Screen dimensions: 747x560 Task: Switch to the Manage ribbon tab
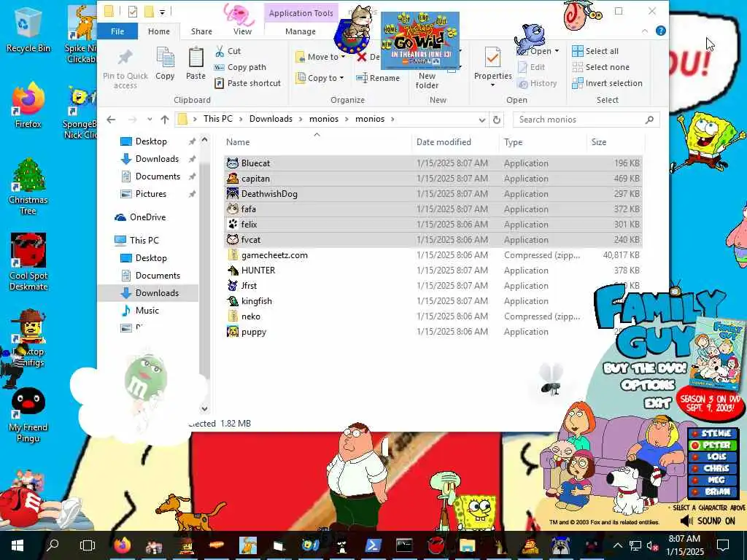[x=300, y=31]
